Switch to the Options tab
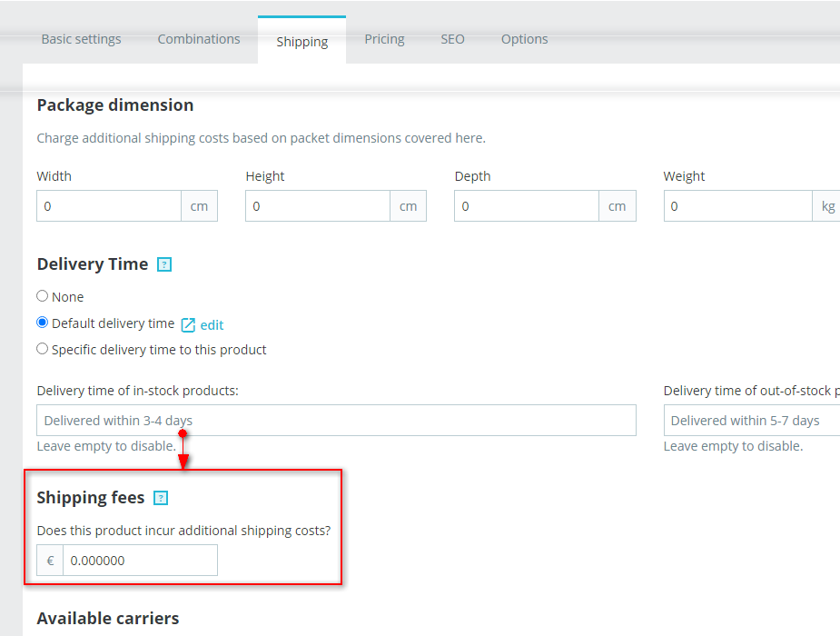Screen dimensions: 840x636 point(525,39)
